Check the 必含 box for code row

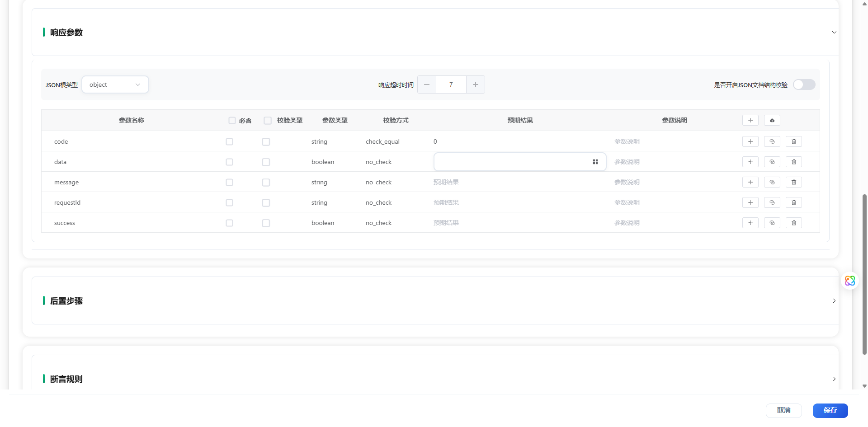230,141
